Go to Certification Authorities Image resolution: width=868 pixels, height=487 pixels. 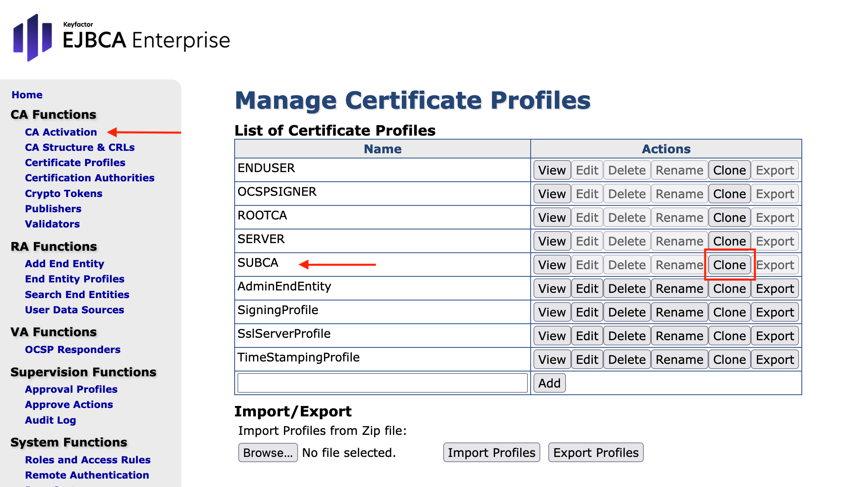89,178
